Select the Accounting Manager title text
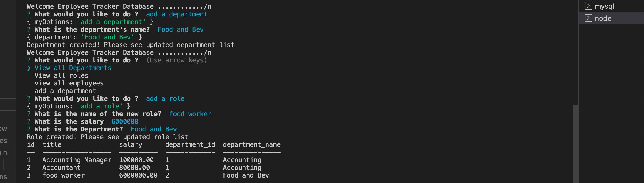 (77, 160)
